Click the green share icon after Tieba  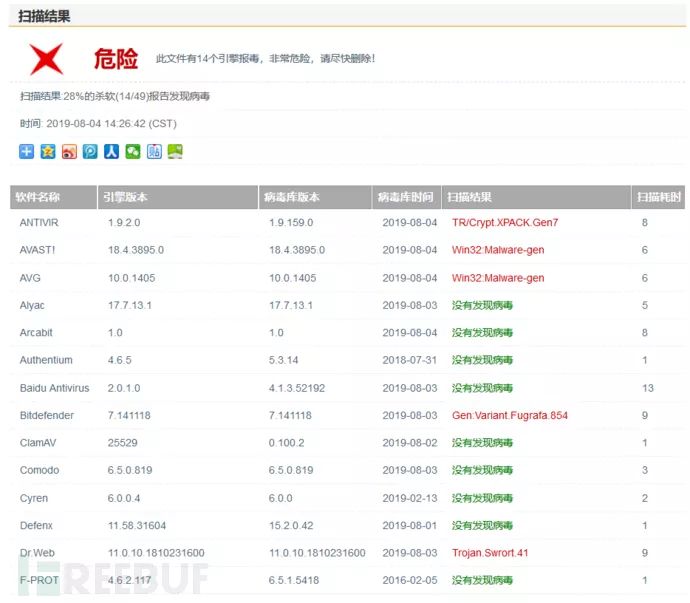[x=175, y=152]
